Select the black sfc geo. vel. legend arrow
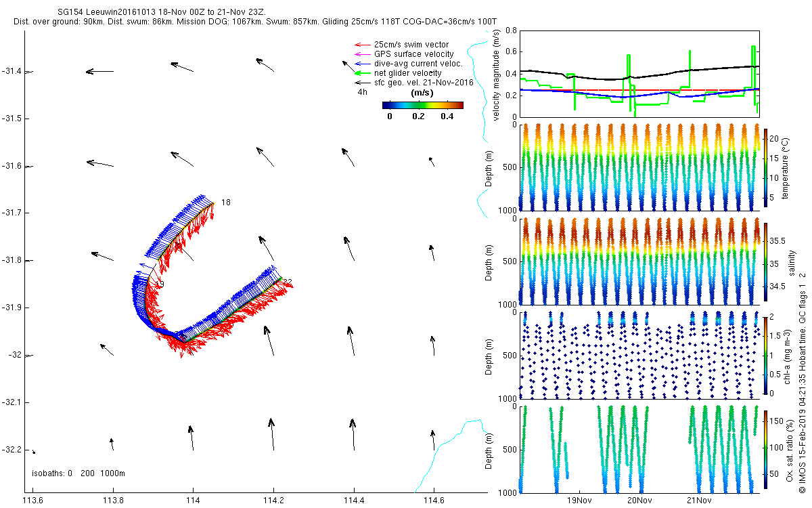 click(361, 83)
